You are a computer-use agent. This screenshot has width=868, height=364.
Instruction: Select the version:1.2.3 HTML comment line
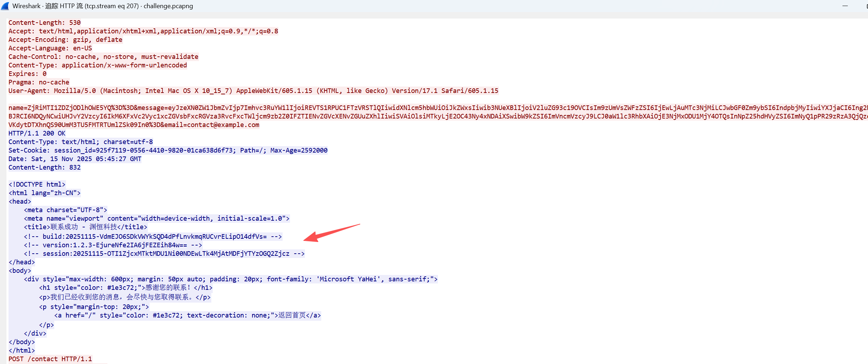point(113,245)
